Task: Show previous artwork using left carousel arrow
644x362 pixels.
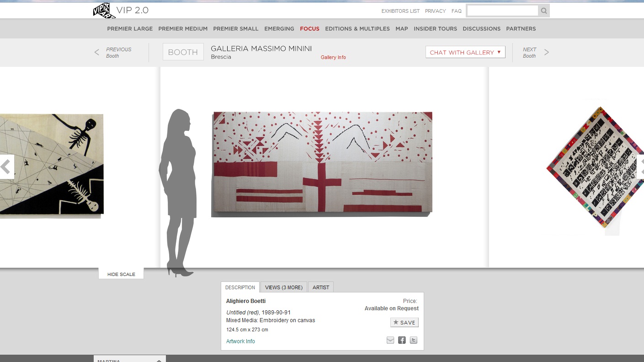Action: click(6, 167)
